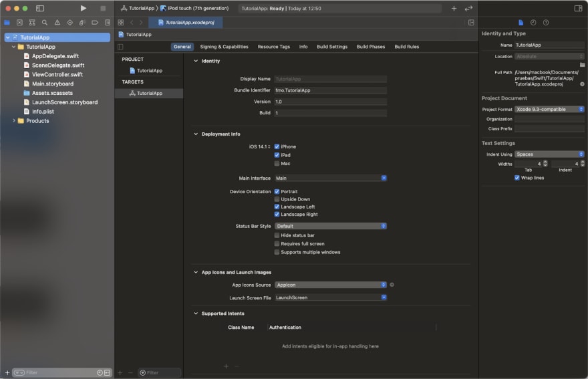Open the symbol navigator
588x379 pixels.
point(32,23)
